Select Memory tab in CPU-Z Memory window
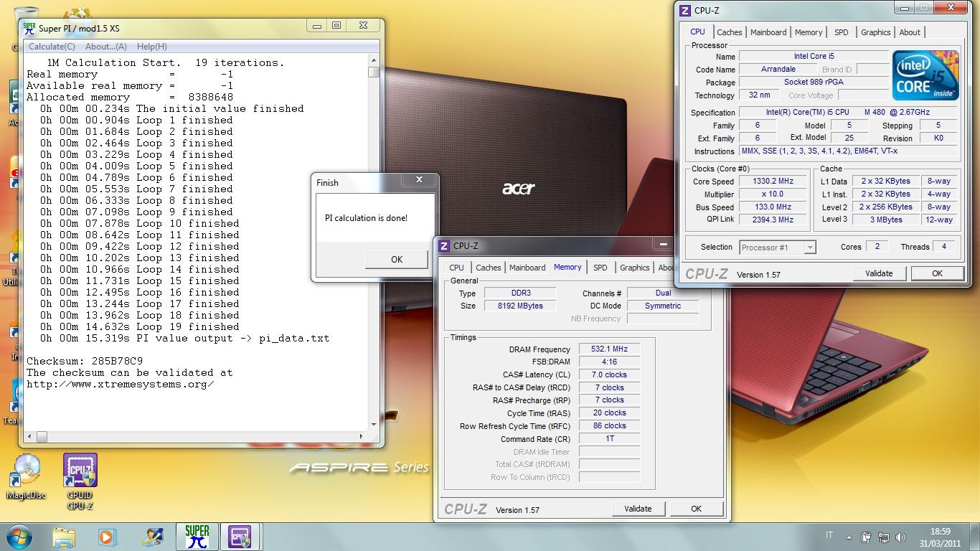Screen dimensions: 980x551 tap(567, 267)
